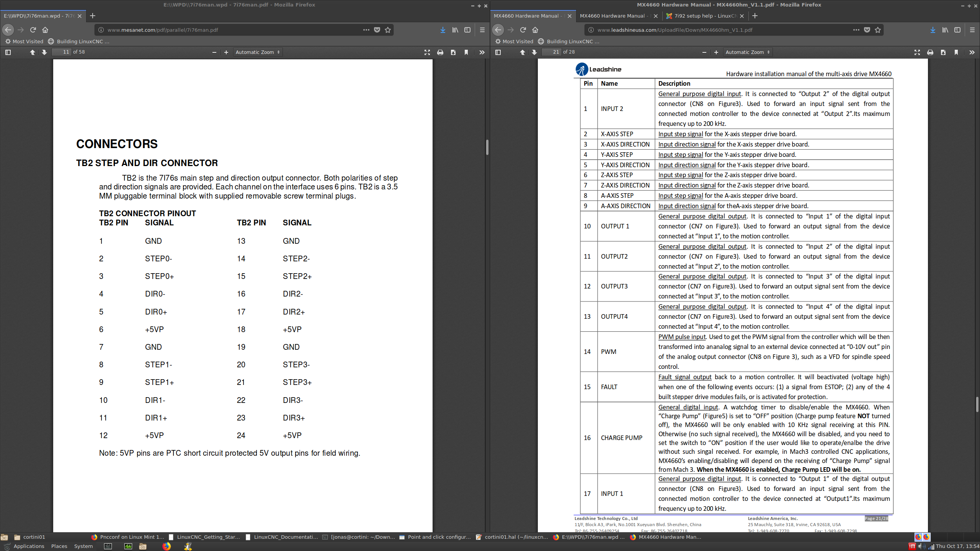Toggle the sidebar in the 7i76man PDF viewer
This screenshot has width=980, height=551.
[x=8, y=52]
